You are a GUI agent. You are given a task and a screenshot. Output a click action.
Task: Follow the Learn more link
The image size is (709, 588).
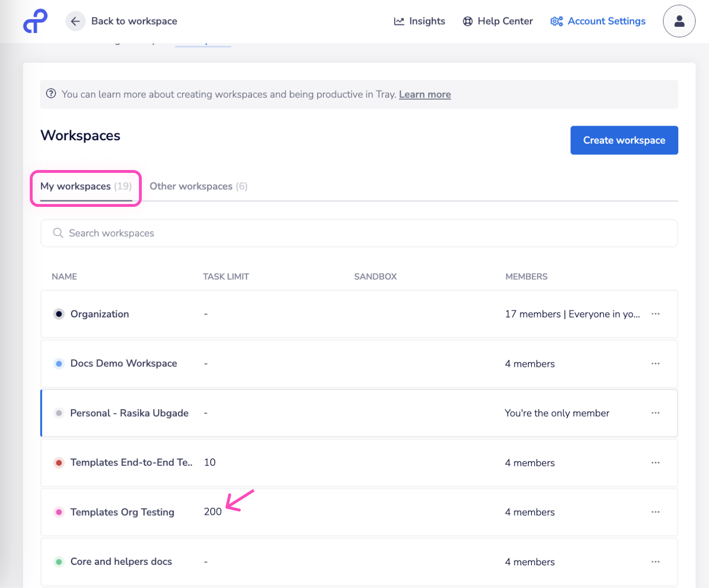point(424,94)
